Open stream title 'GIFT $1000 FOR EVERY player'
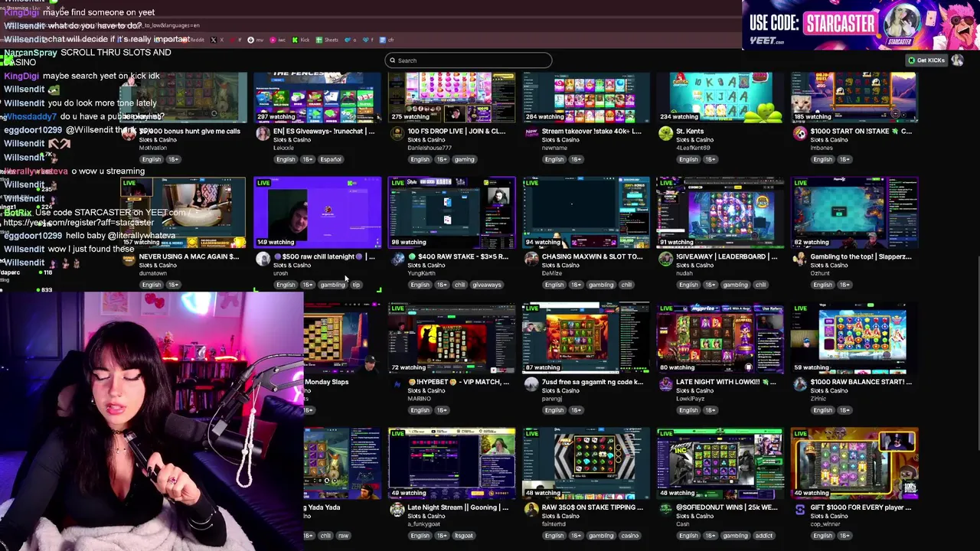The height and width of the screenshot is (551, 980). tap(861, 507)
